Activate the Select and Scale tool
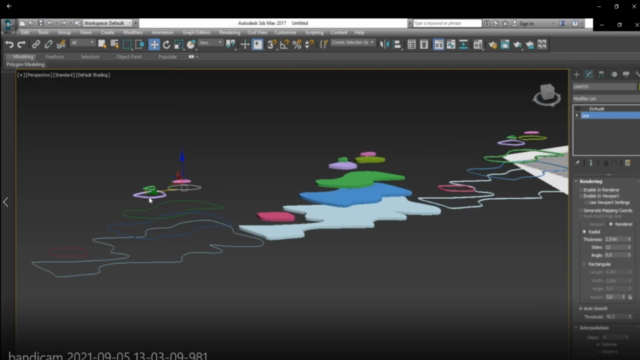Screen dimensions: 640x360 (x=179, y=44)
